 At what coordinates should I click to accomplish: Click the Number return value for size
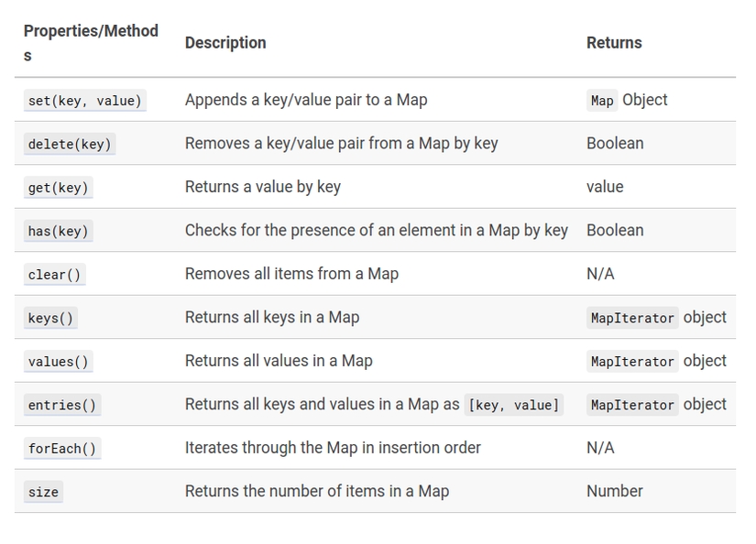coord(614,491)
